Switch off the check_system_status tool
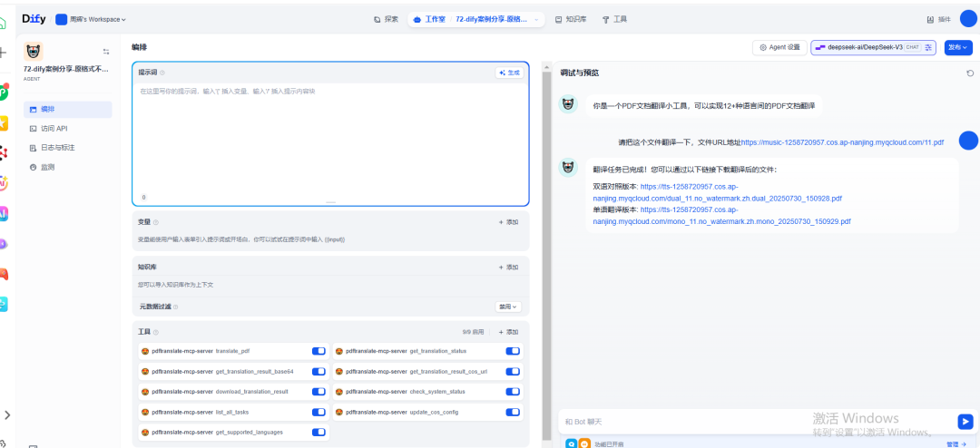This screenshot has width=980, height=448. [x=513, y=392]
